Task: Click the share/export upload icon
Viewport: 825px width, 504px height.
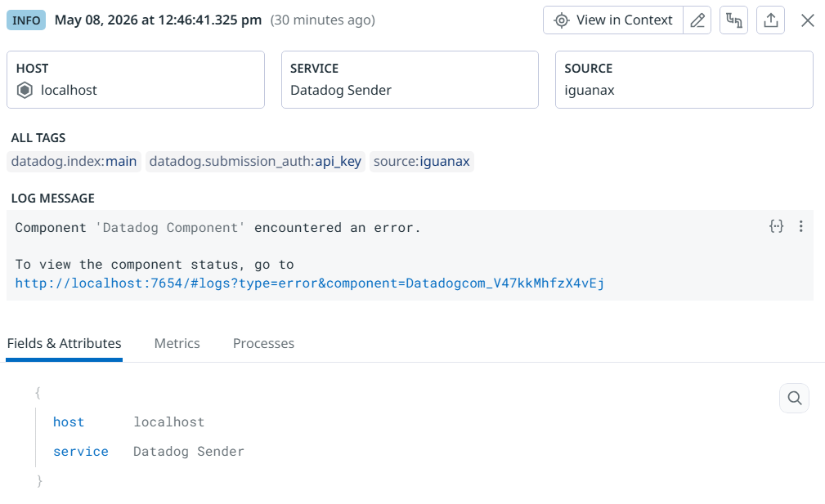Action: [770, 20]
